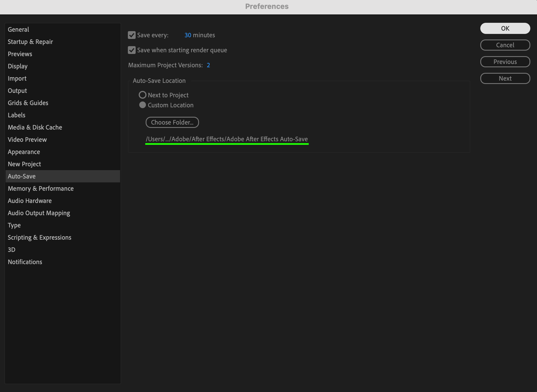Select Startup & Repair category

pyautogui.click(x=30, y=42)
